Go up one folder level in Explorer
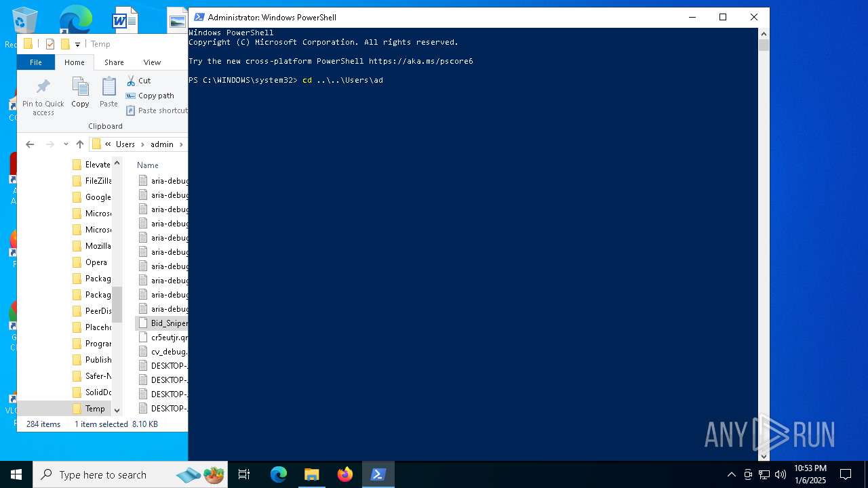 (80, 144)
